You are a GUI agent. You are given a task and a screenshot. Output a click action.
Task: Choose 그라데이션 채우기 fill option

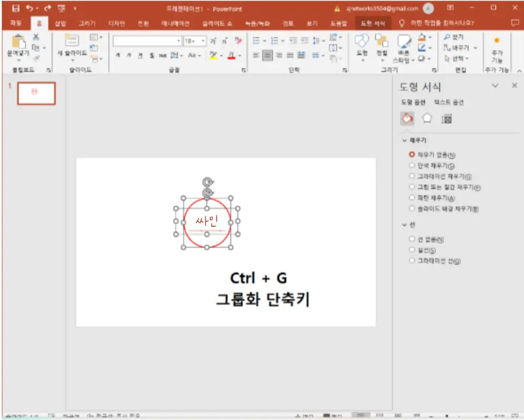pos(412,176)
